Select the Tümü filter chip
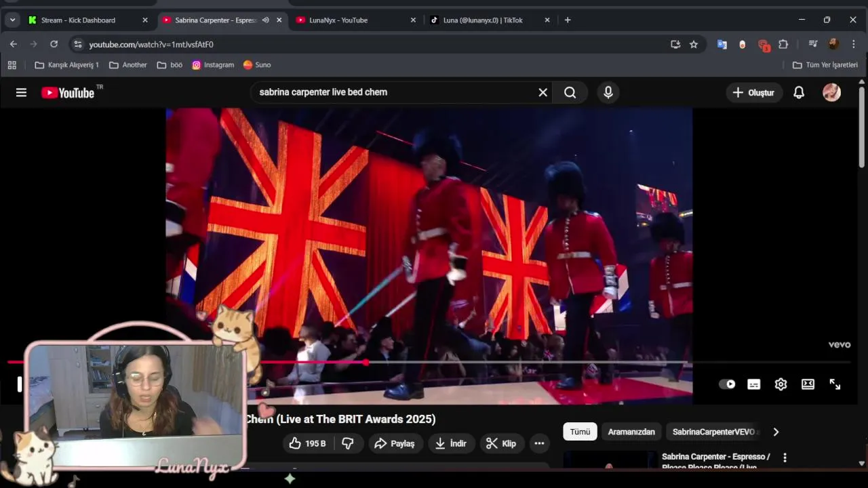Viewport: 868px width, 488px height. [580, 432]
